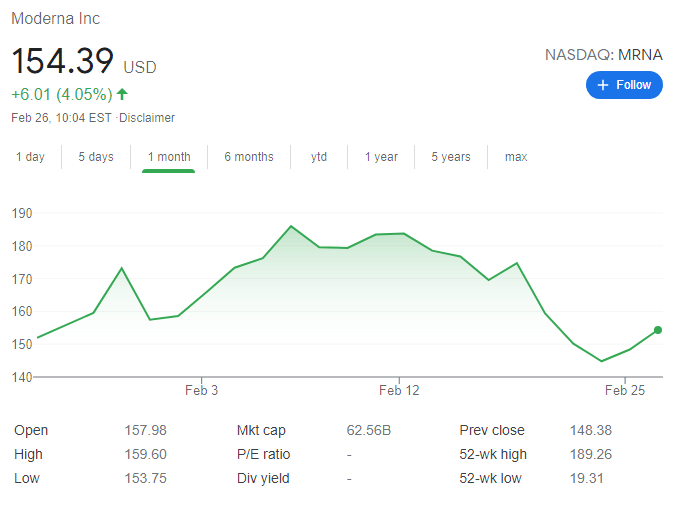Click the Open value 157.98
Screen dimensions: 697x525
click(145, 430)
